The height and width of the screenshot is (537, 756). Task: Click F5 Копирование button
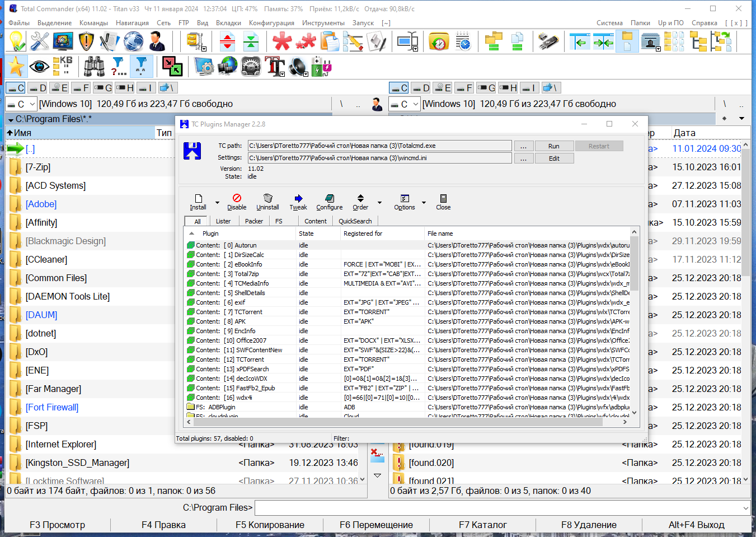[270, 525]
